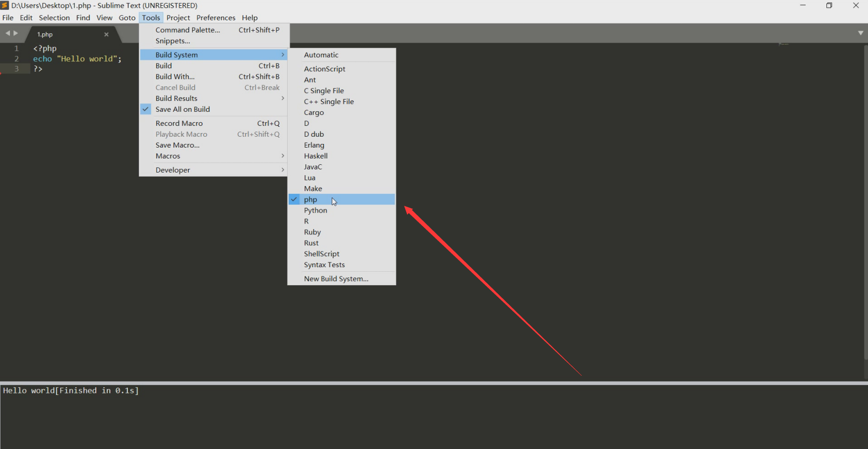Open the File menu

pyautogui.click(x=8, y=18)
